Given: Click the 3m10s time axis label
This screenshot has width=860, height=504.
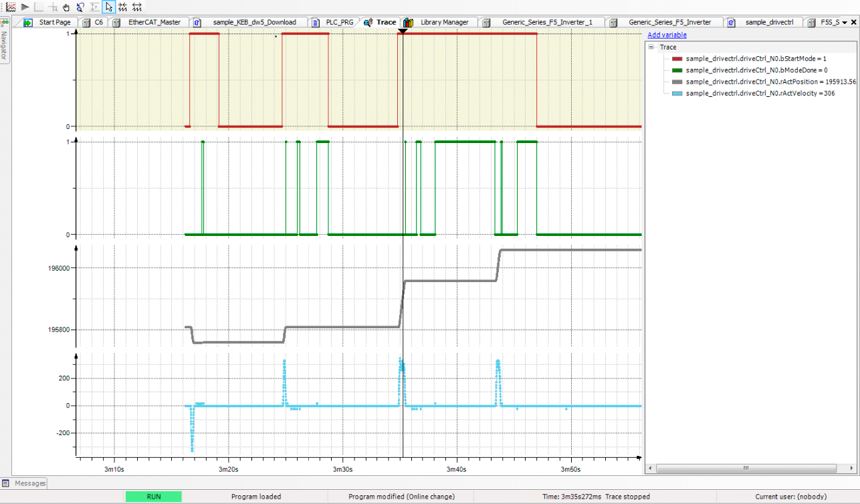Looking at the screenshot, I should (x=114, y=469).
